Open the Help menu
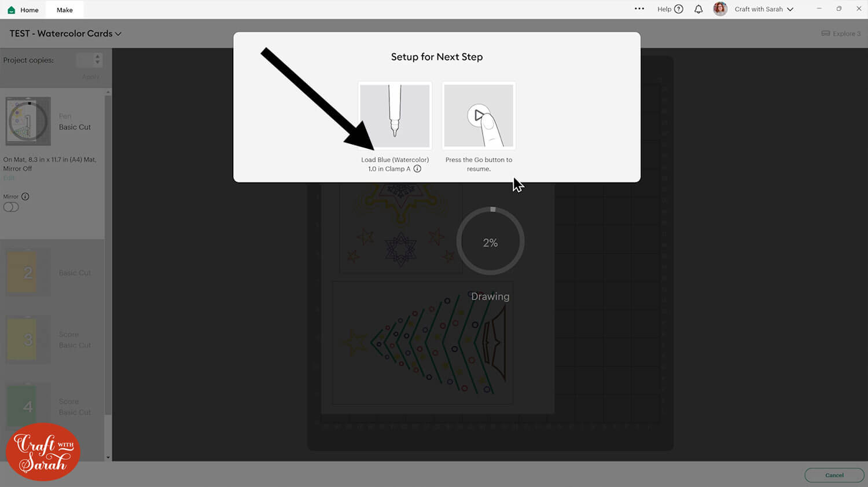Image resolution: width=868 pixels, height=487 pixels. tap(670, 9)
